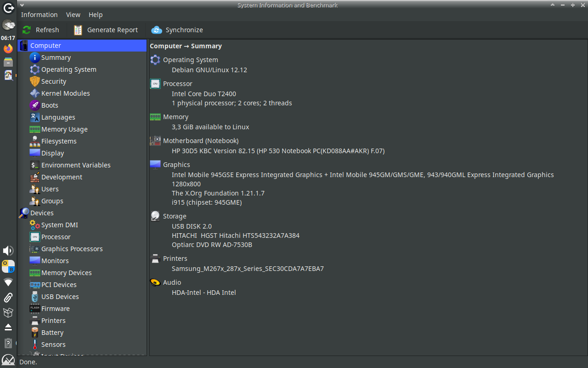The image size is (588, 368).
Task: Open the Boots rocket icon
Action: click(35, 105)
